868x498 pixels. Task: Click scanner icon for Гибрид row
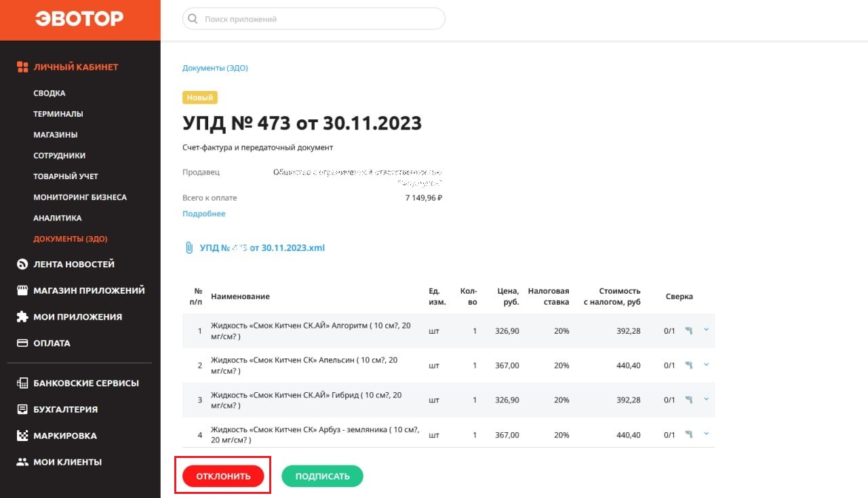click(689, 400)
